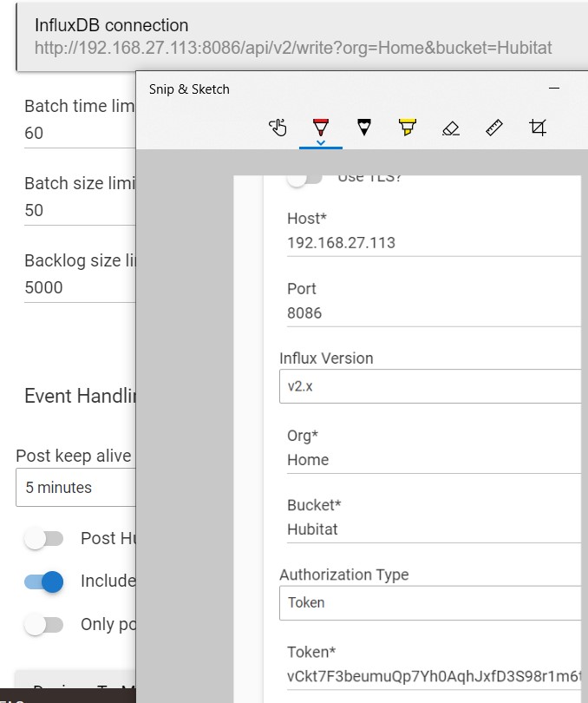The image size is (588, 703).
Task: Toggle the Only po... switch
Action: coord(43,625)
